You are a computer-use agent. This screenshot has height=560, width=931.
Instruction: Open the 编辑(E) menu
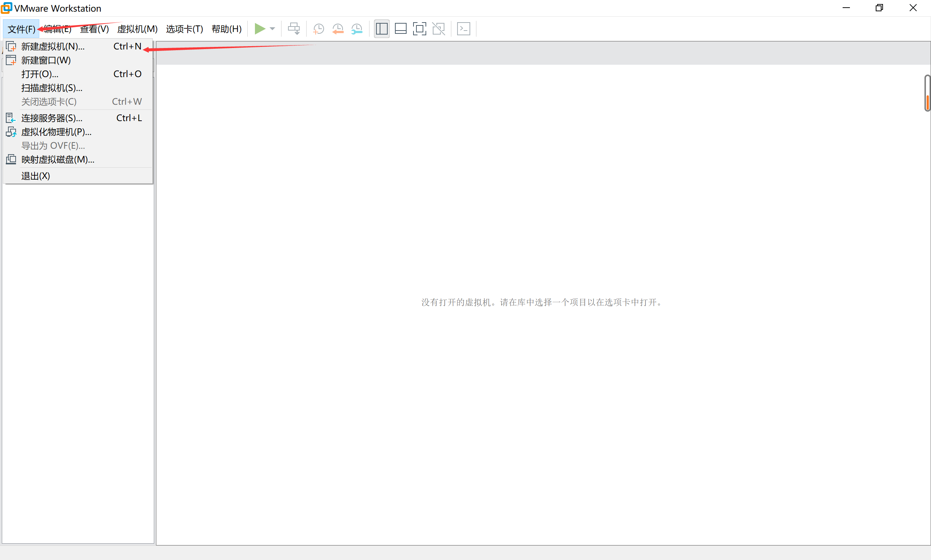click(x=57, y=29)
